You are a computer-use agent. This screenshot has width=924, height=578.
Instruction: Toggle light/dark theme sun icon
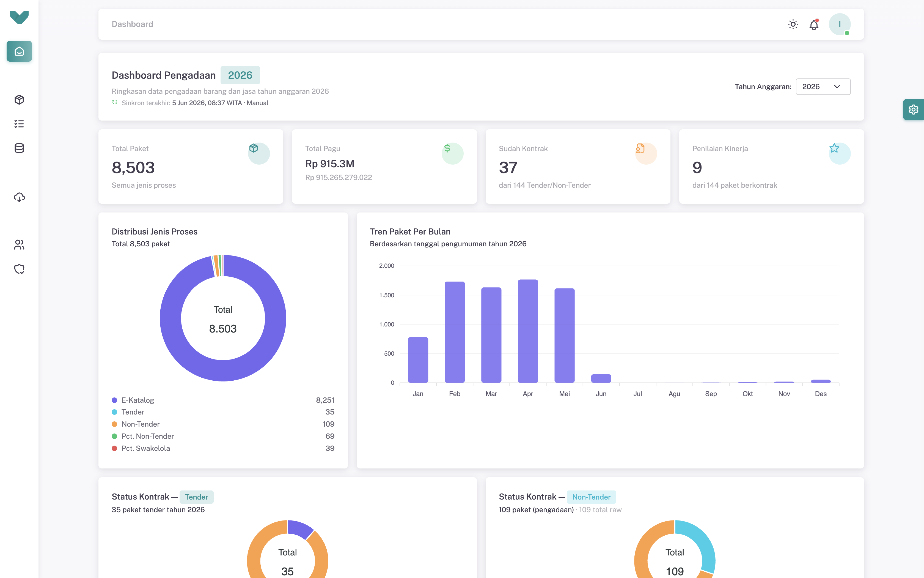point(793,24)
